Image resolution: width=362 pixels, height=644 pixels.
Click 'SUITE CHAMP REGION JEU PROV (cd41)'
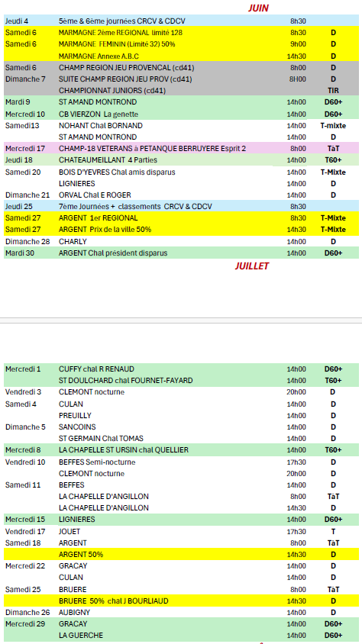125,79
